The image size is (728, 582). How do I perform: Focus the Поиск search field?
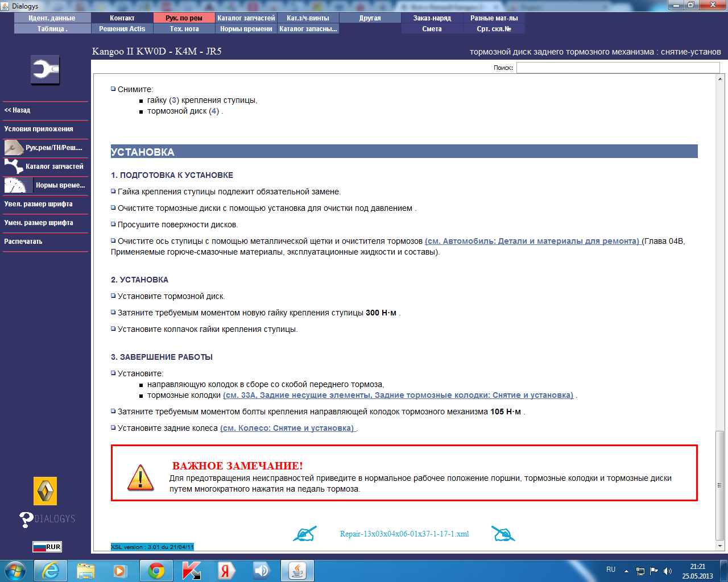[618, 68]
